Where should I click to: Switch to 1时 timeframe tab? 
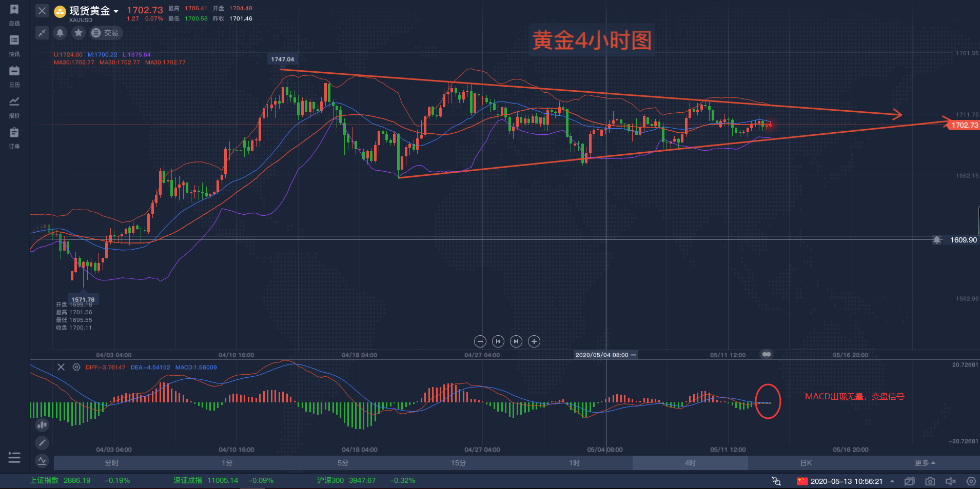click(574, 463)
